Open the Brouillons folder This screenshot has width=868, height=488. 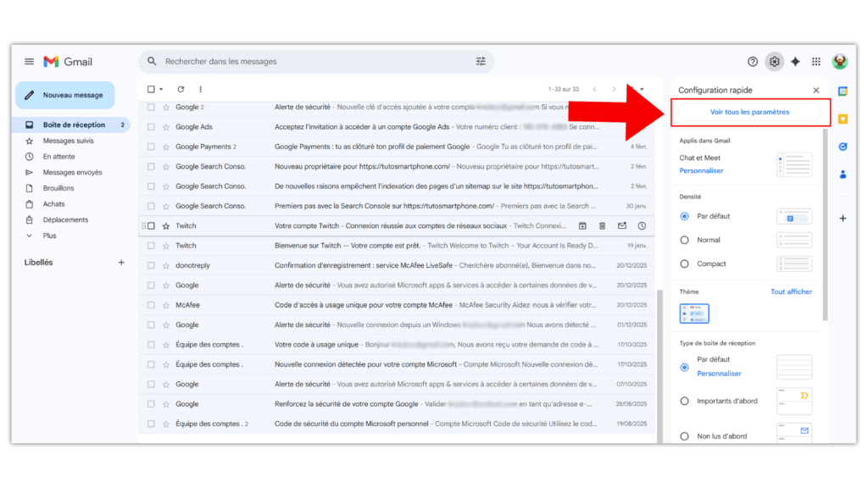(58, 188)
